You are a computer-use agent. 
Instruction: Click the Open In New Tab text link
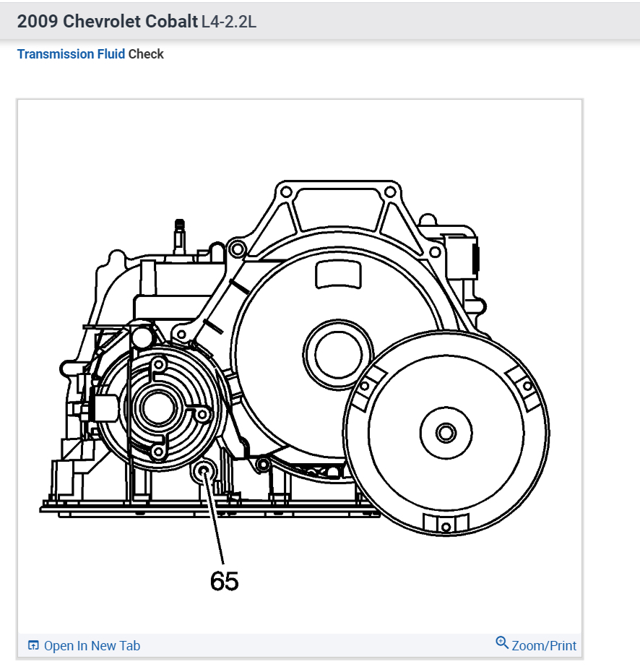[x=92, y=645]
